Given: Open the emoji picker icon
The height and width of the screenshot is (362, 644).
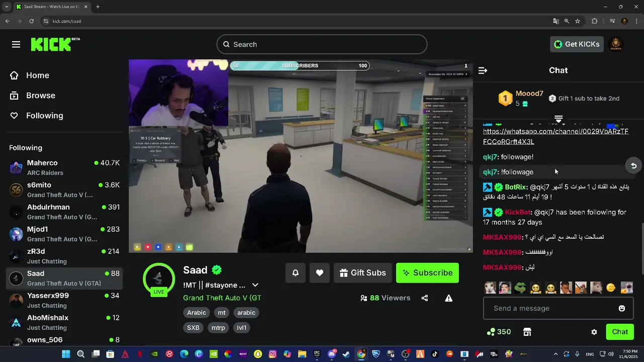Looking at the screenshot, I should (x=622, y=308).
